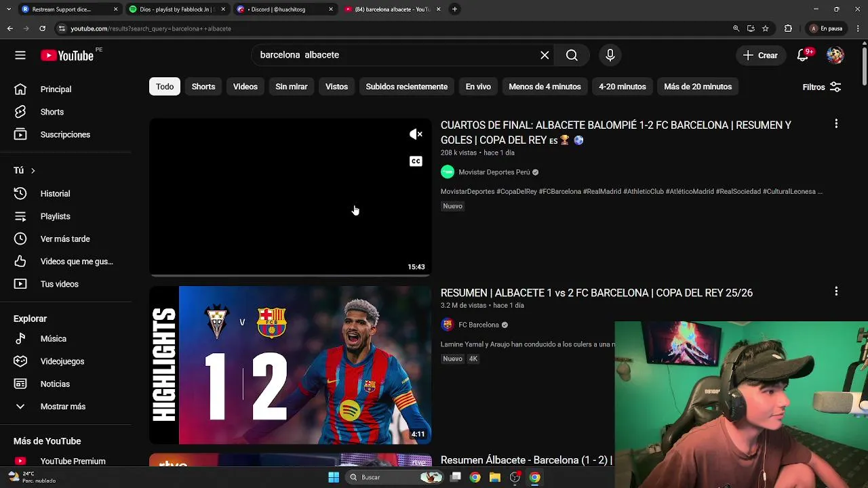Unmute the preview video speaker icon

(416, 134)
